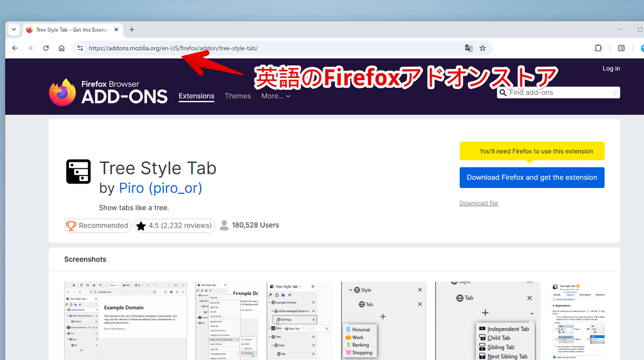Image resolution: width=644 pixels, height=360 pixels.
Task: Submit search with the arrow button
Action: (614, 93)
